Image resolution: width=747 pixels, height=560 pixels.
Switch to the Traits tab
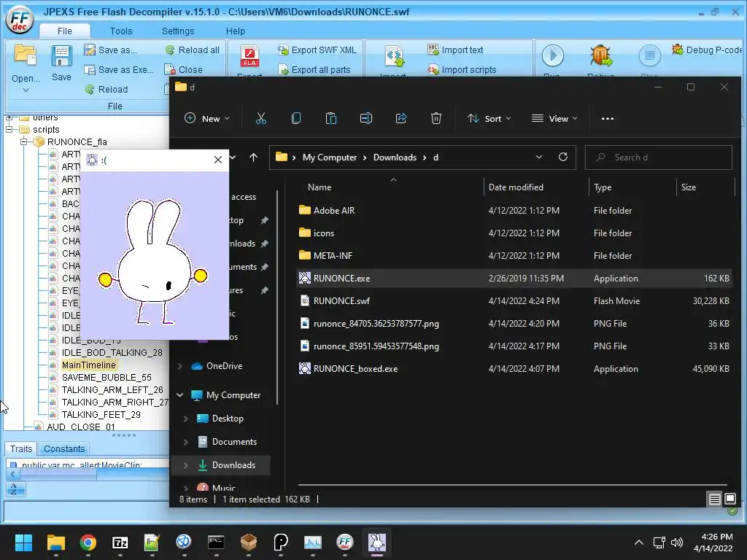point(21,448)
